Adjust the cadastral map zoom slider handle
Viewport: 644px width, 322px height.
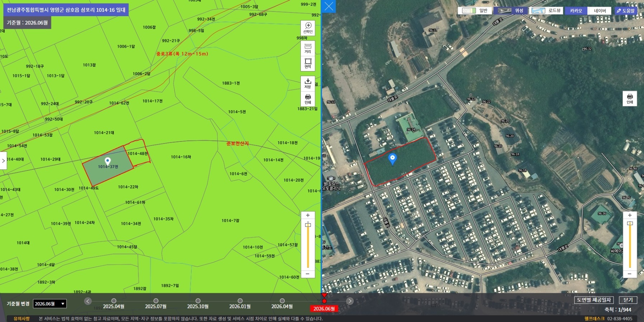coord(308,225)
